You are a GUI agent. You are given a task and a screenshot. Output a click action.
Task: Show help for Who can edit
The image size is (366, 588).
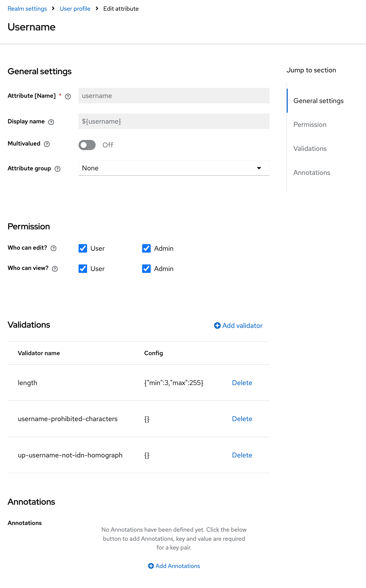pos(53,248)
